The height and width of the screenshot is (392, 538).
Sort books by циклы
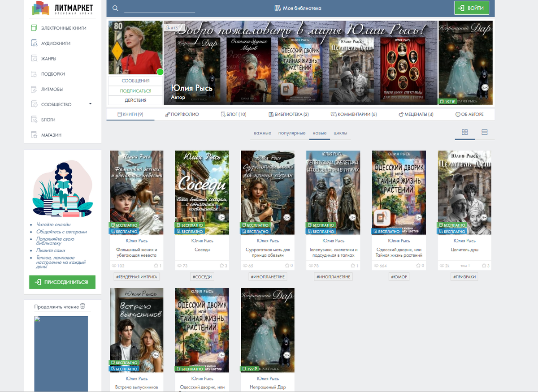340,133
